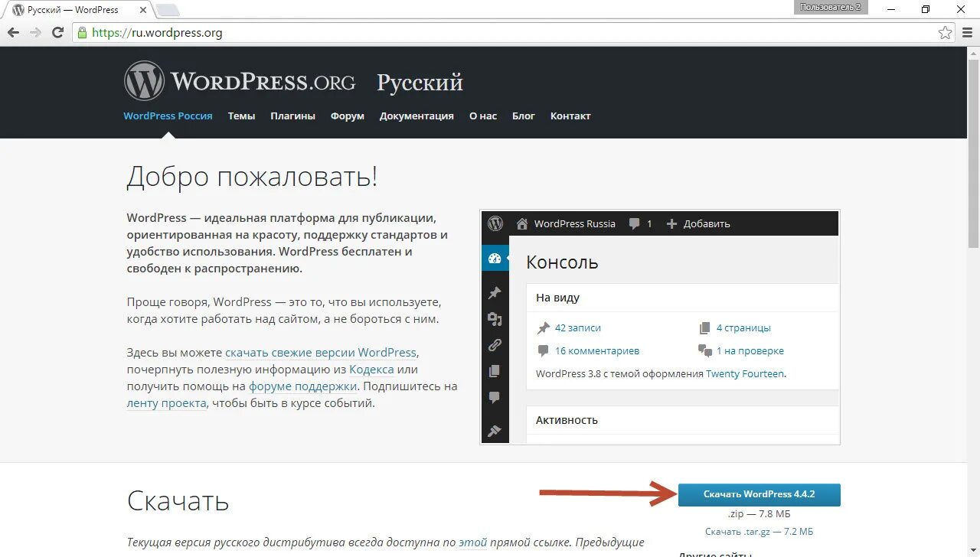Click the WordPress favicon on the browser tab
The height and width of the screenshot is (557, 980).
click(18, 10)
